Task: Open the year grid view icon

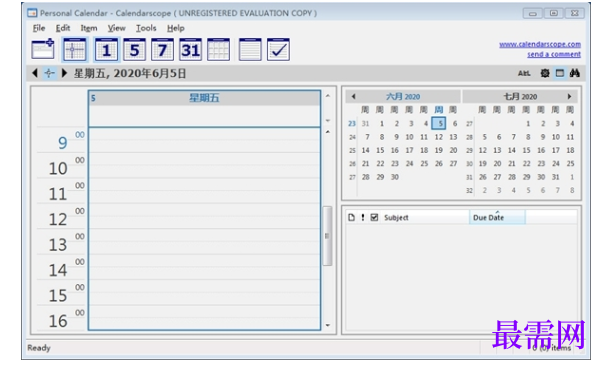Action: (218, 50)
